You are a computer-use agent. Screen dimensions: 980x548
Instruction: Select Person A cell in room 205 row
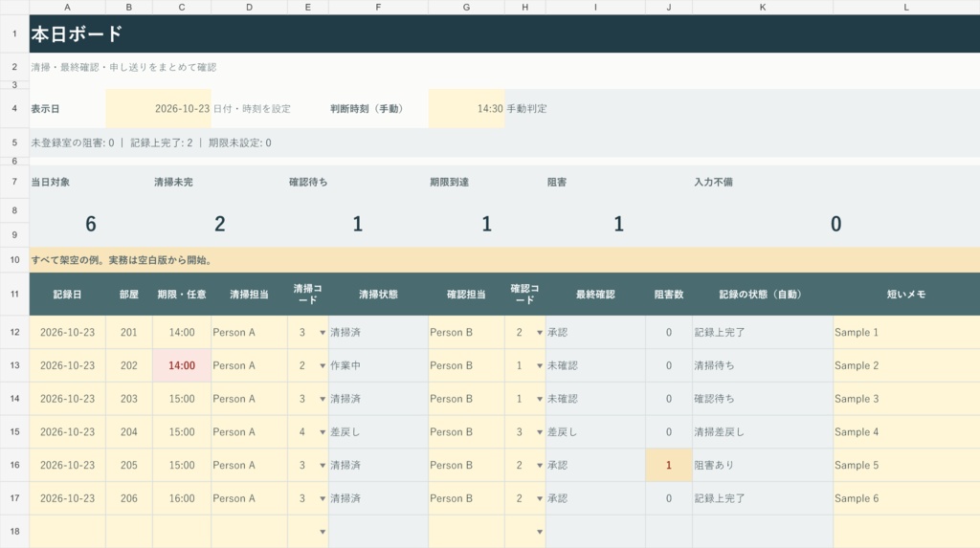click(250, 466)
